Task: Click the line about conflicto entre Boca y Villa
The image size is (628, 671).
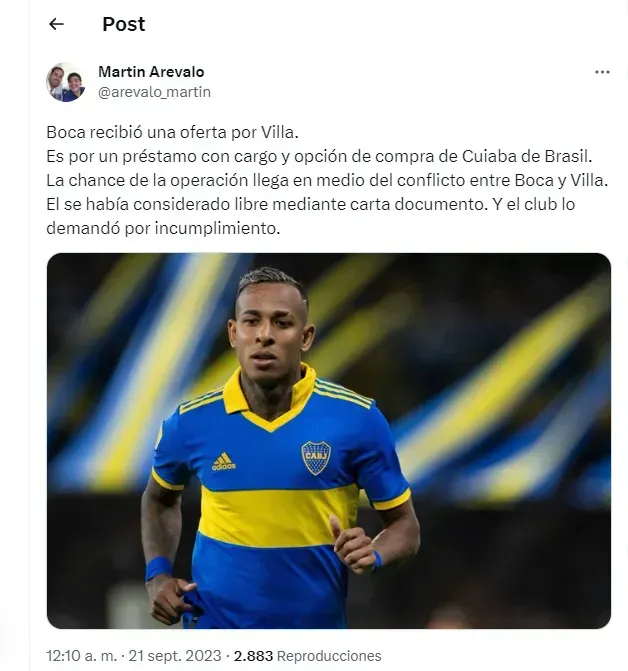Action: click(327, 180)
